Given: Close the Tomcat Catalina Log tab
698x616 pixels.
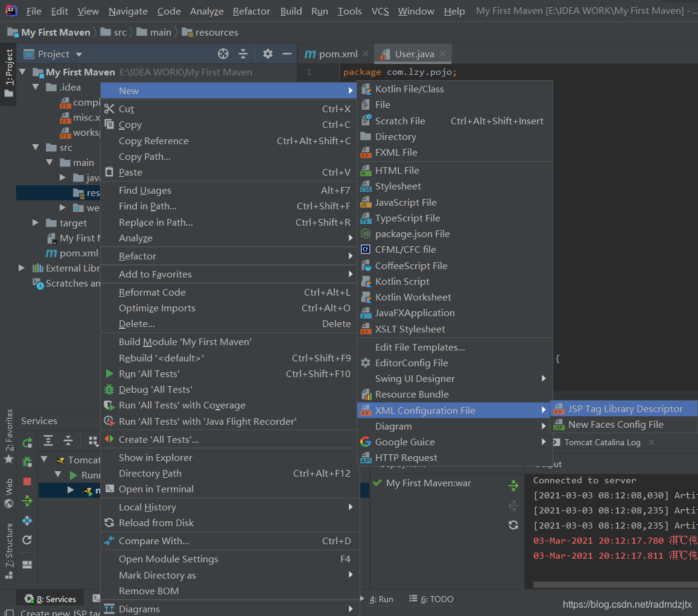Looking at the screenshot, I should point(652,442).
